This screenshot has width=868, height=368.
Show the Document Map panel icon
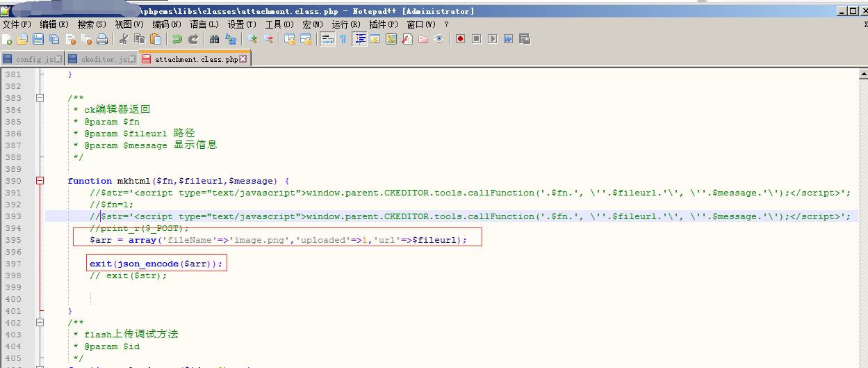[x=391, y=39]
